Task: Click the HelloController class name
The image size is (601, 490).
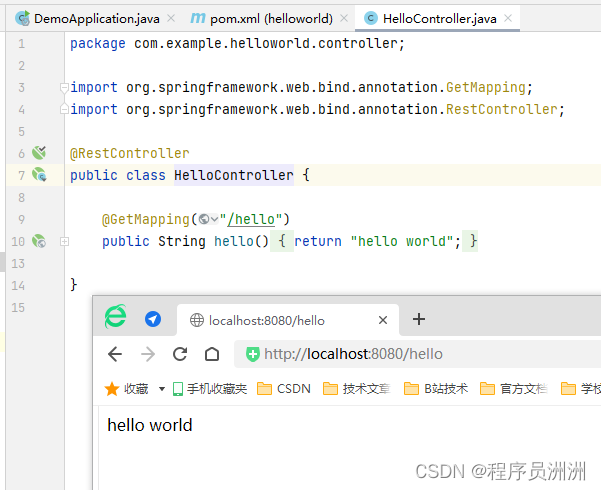Action: pyautogui.click(x=234, y=175)
